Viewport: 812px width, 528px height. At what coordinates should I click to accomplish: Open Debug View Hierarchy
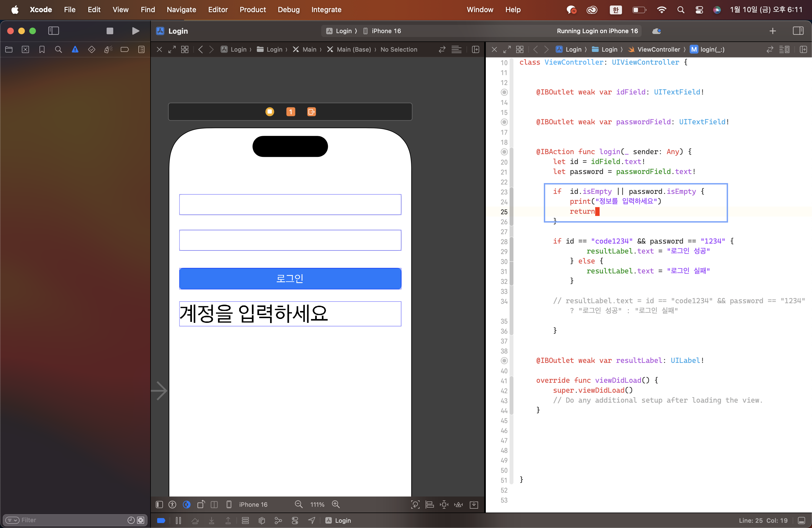coord(262,521)
